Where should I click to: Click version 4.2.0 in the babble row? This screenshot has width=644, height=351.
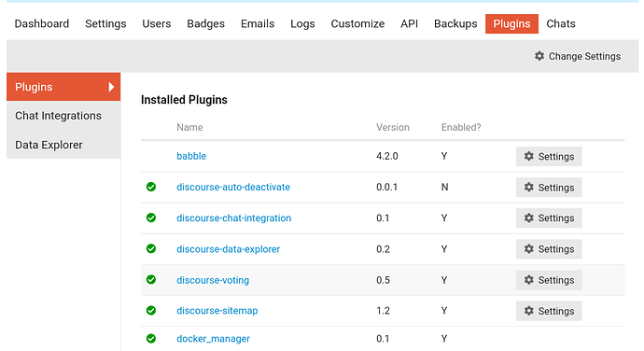387,156
